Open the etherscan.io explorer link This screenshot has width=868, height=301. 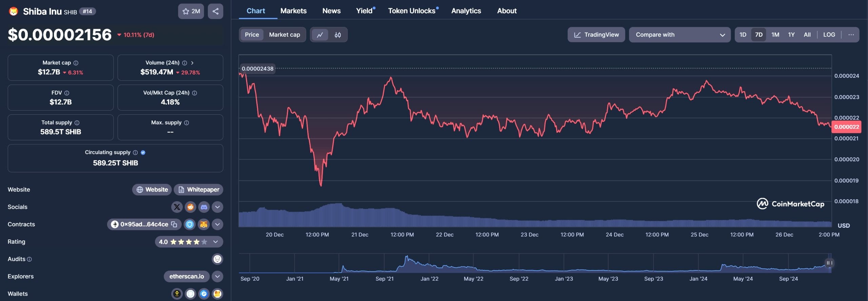187,276
